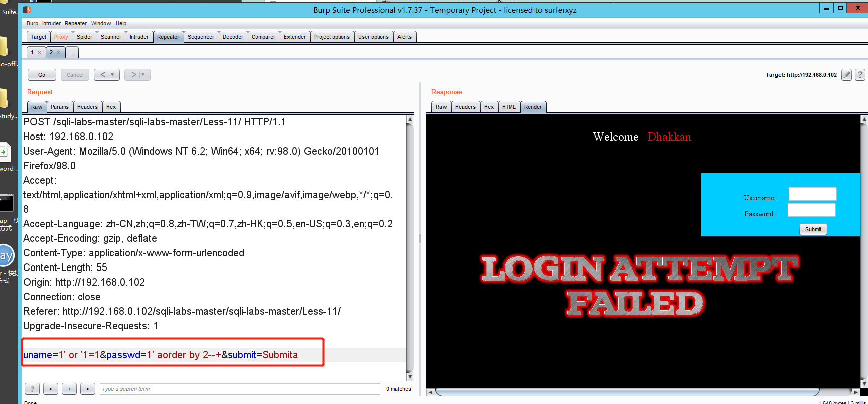Click response pane scroll up arrow
The image size is (868, 404).
coord(864,119)
